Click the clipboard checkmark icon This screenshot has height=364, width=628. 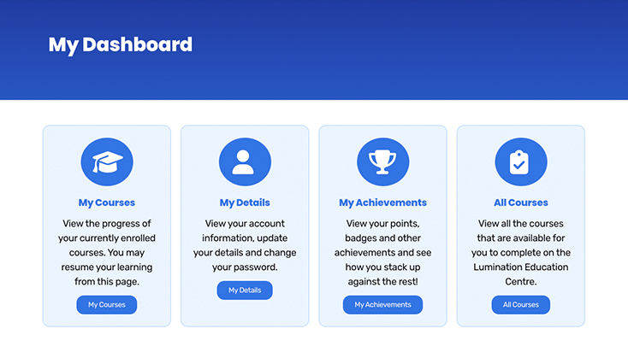(521, 162)
